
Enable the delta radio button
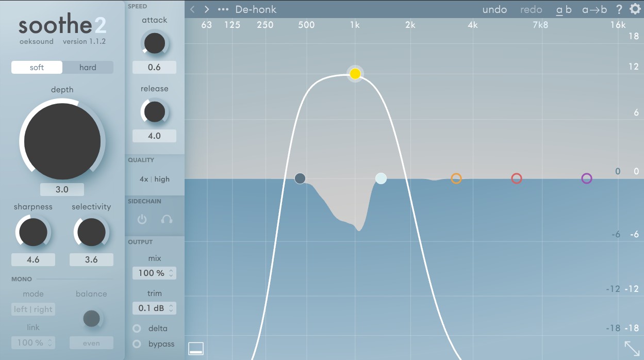tap(137, 329)
